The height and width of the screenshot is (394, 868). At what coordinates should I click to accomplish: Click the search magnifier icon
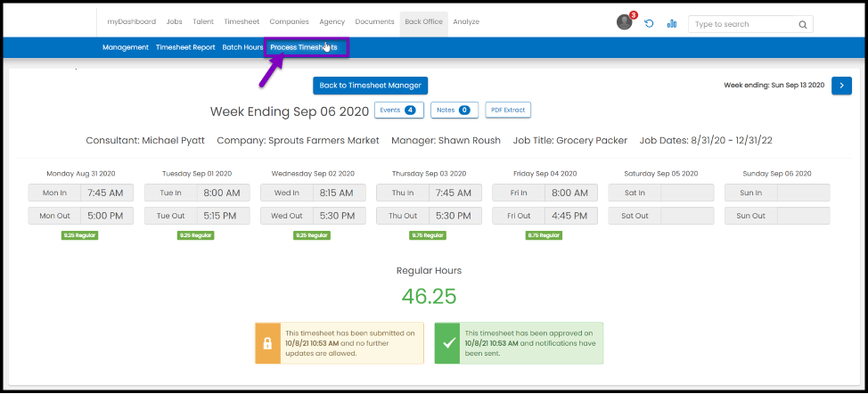click(802, 25)
